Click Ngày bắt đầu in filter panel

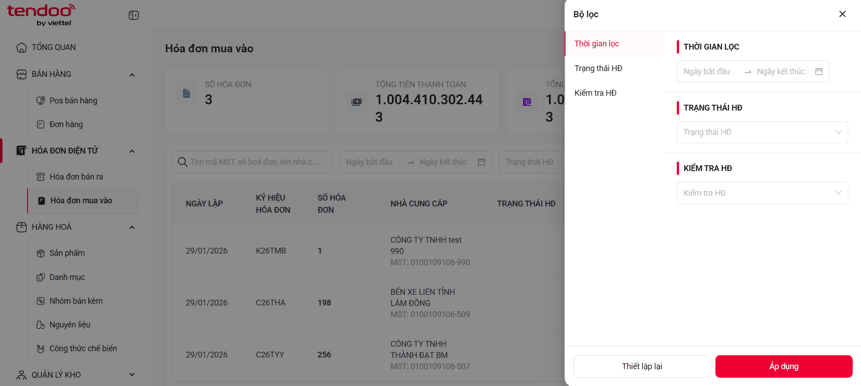(707, 71)
